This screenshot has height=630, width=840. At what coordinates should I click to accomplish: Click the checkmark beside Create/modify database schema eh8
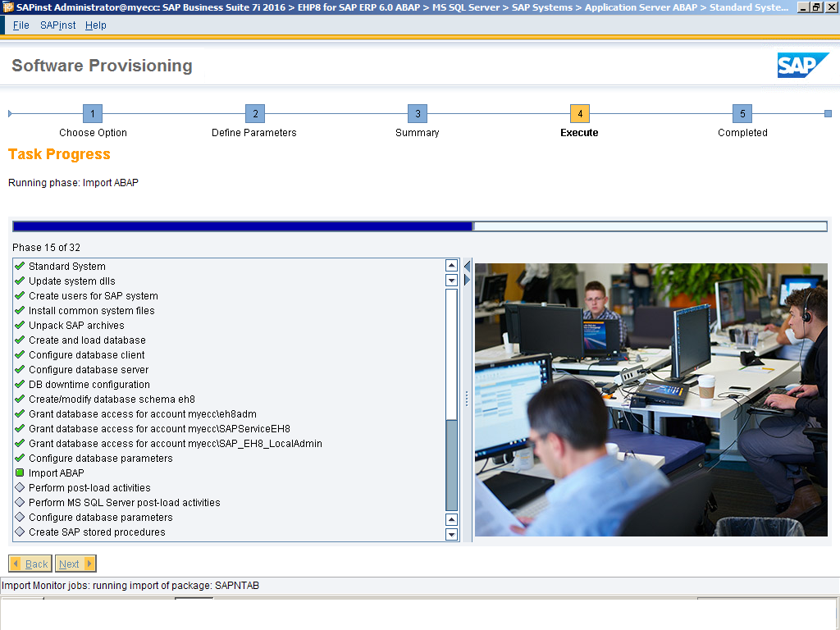pos(20,399)
